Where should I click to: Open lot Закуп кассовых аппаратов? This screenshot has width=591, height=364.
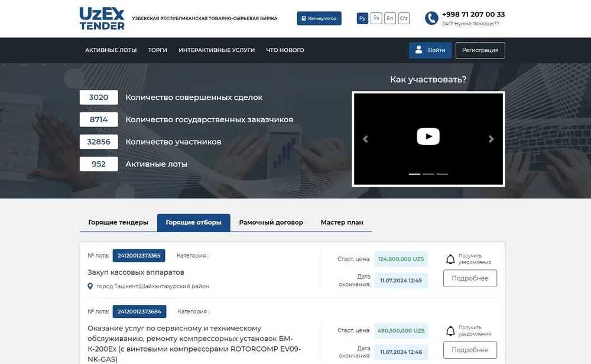[x=136, y=272]
